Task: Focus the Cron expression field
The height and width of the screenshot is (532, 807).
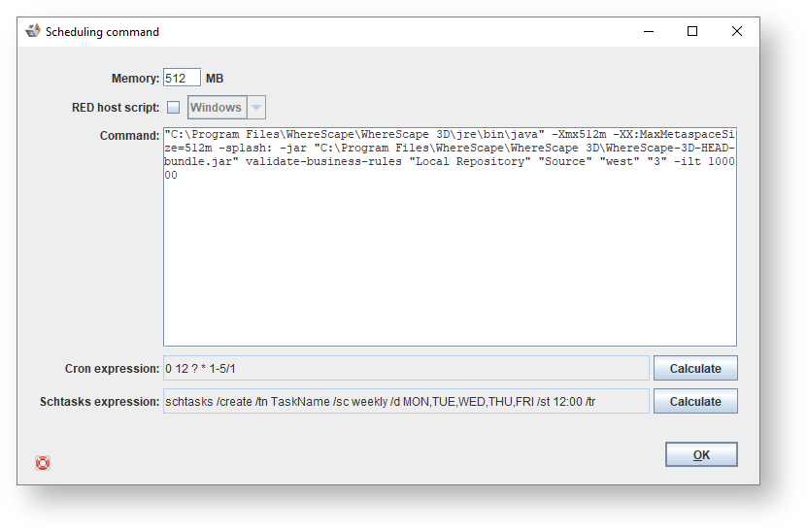Action: [x=406, y=368]
